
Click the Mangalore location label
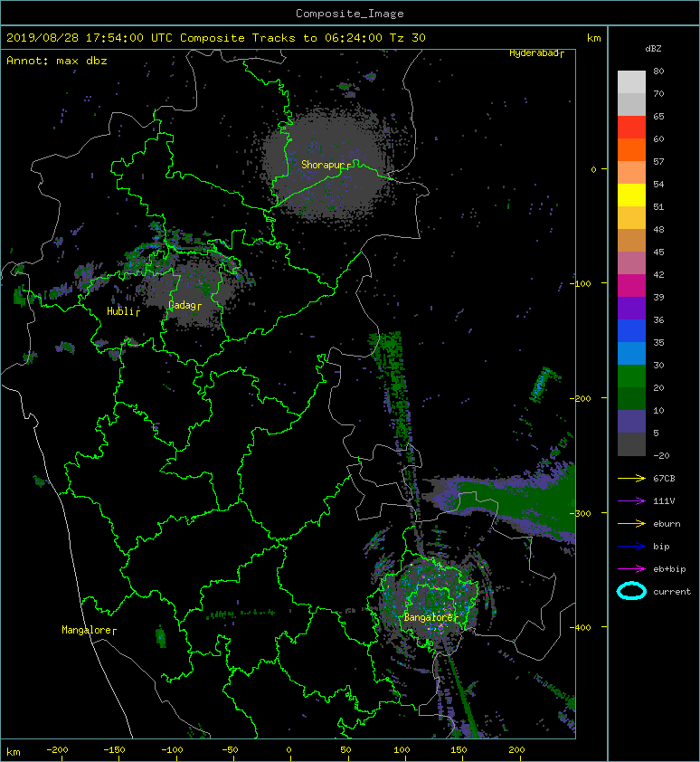pos(87,630)
